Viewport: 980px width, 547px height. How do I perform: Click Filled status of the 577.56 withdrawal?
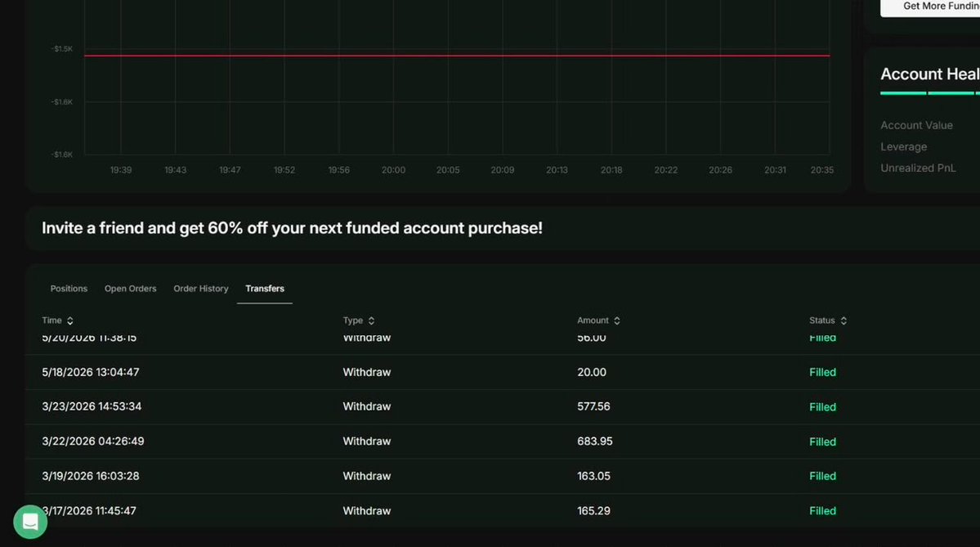point(822,407)
